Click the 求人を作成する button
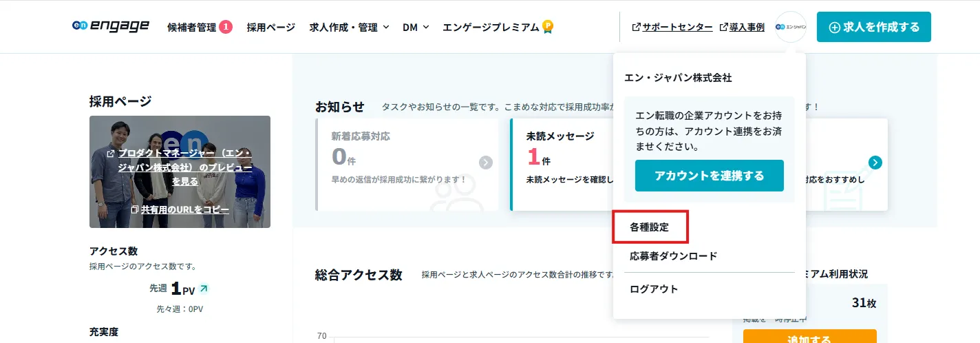The width and height of the screenshot is (980, 343). tap(874, 27)
